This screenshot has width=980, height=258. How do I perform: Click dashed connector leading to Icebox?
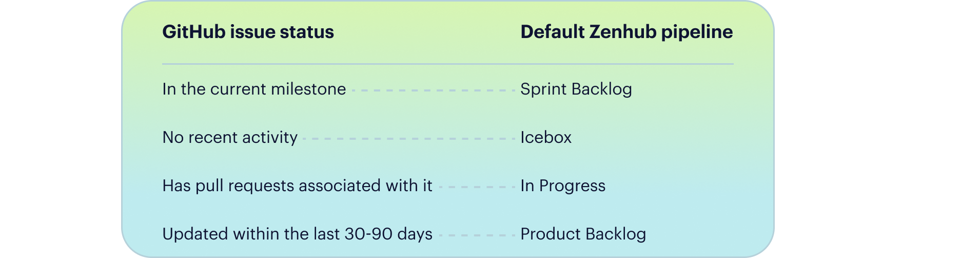tap(409, 139)
